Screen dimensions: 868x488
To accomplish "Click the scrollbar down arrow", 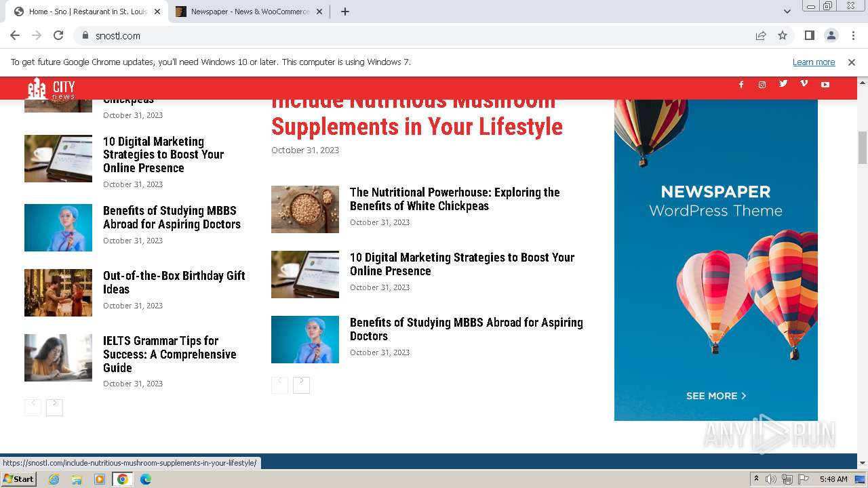I will 863,464.
